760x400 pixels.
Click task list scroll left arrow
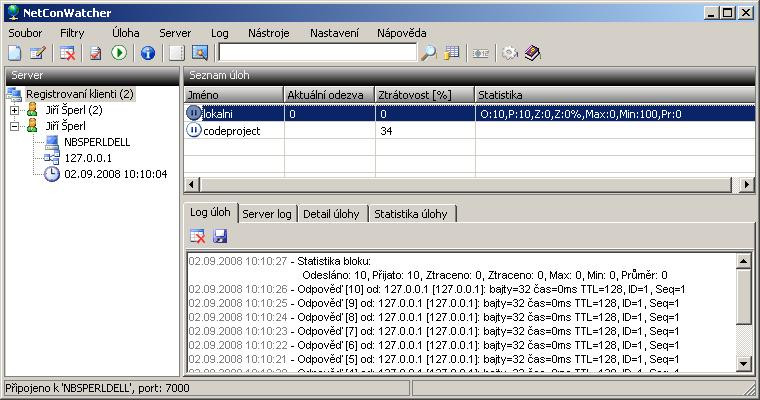[x=192, y=185]
